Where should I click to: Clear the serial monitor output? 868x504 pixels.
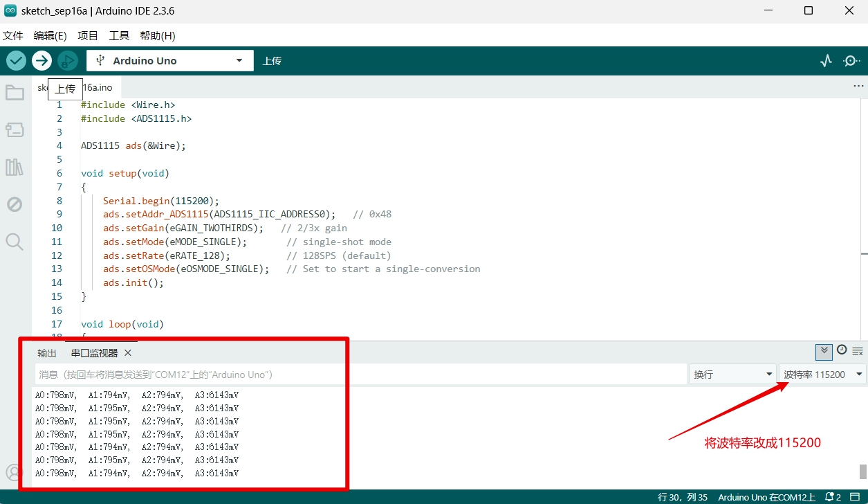(858, 351)
